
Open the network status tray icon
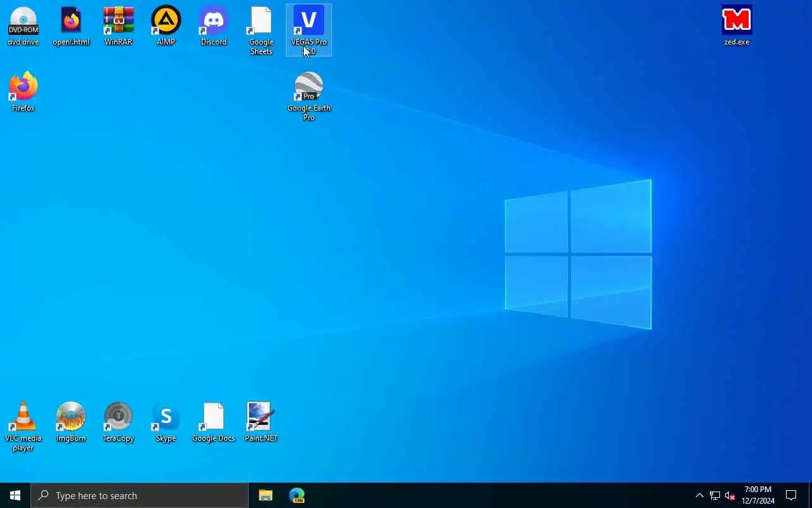click(x=715, y=496)
